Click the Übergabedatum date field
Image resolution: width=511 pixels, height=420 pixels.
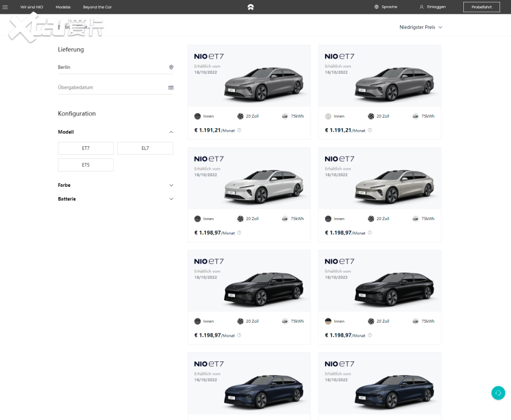click(x=115, y=88)
